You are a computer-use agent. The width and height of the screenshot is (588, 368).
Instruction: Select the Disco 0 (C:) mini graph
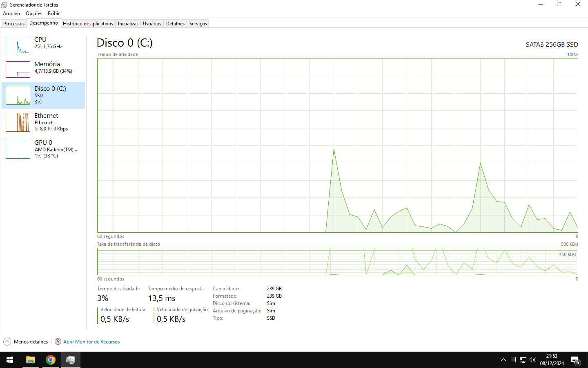(18, 95)
